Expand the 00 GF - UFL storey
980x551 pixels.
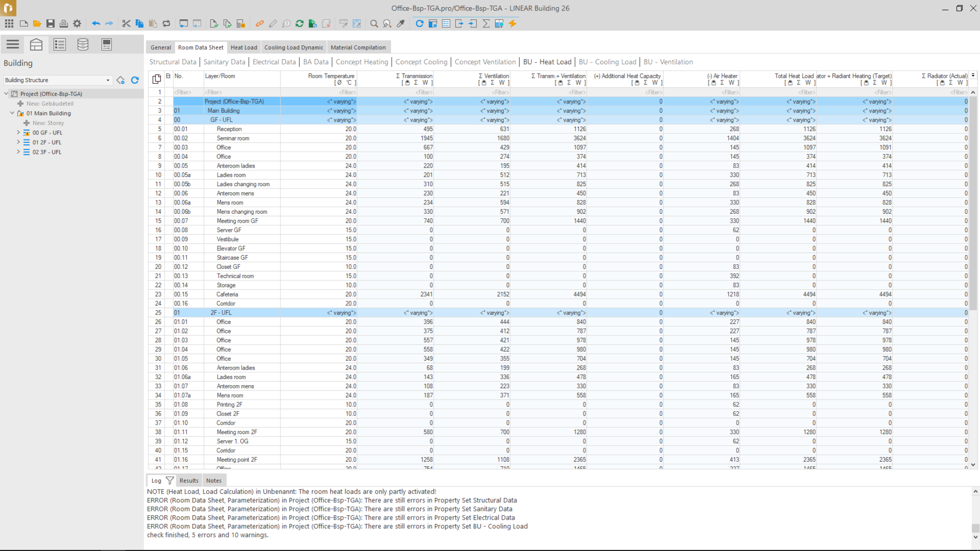pos(18,133)
